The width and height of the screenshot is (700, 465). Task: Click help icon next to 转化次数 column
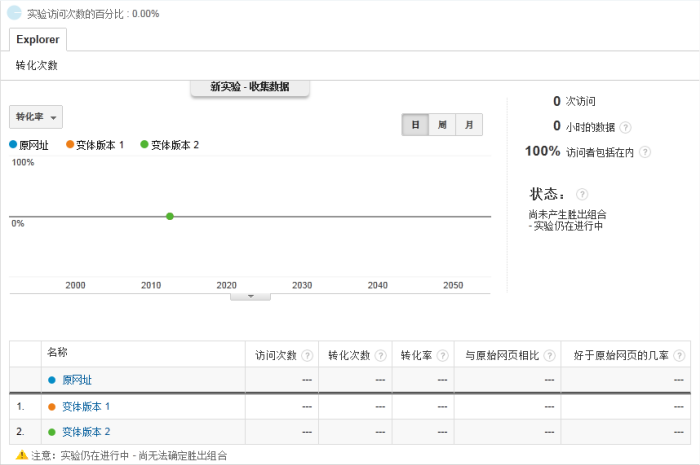click(x=380, y=355)
